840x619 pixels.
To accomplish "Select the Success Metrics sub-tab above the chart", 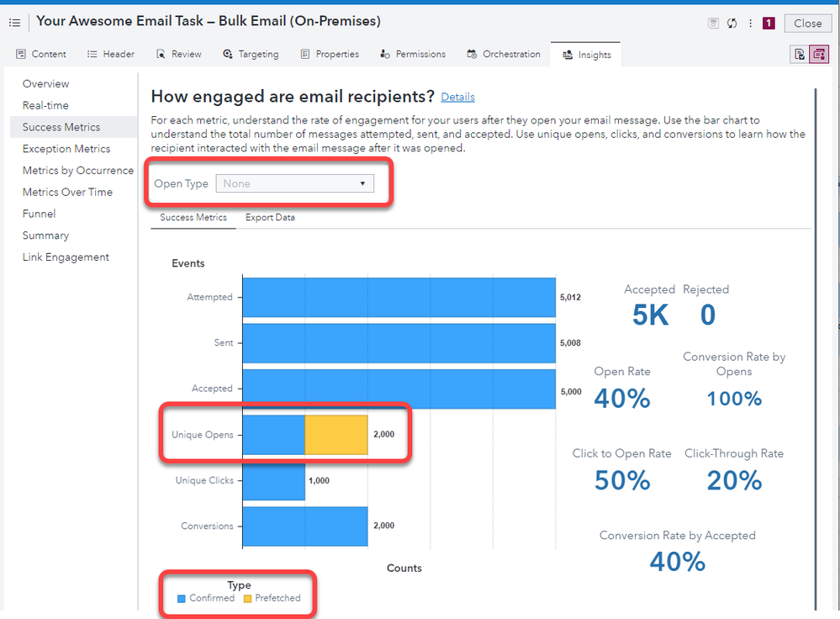I will [193, 218].
